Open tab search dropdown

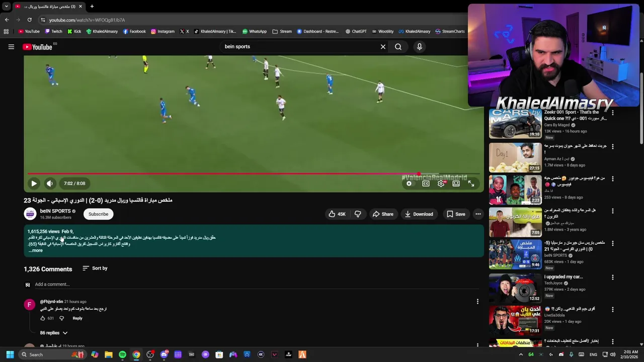pos(6,7)
